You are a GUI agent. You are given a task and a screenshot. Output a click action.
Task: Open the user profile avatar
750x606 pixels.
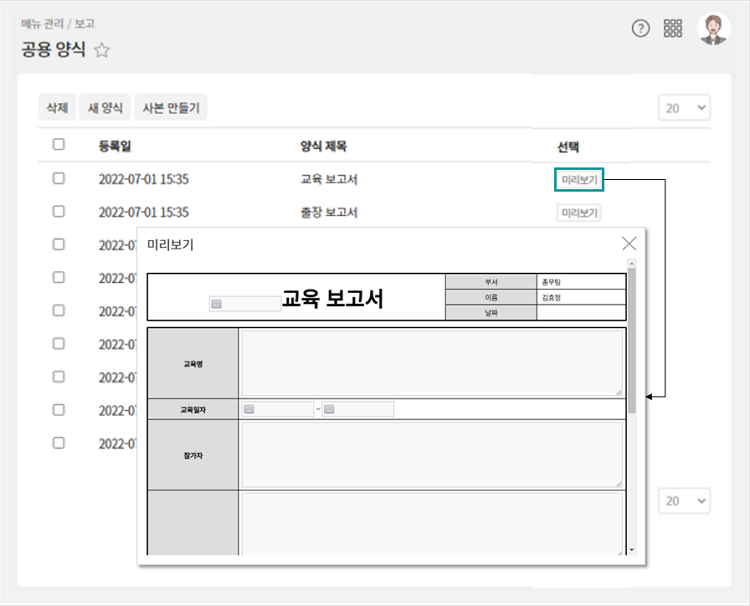coord(713,29)
